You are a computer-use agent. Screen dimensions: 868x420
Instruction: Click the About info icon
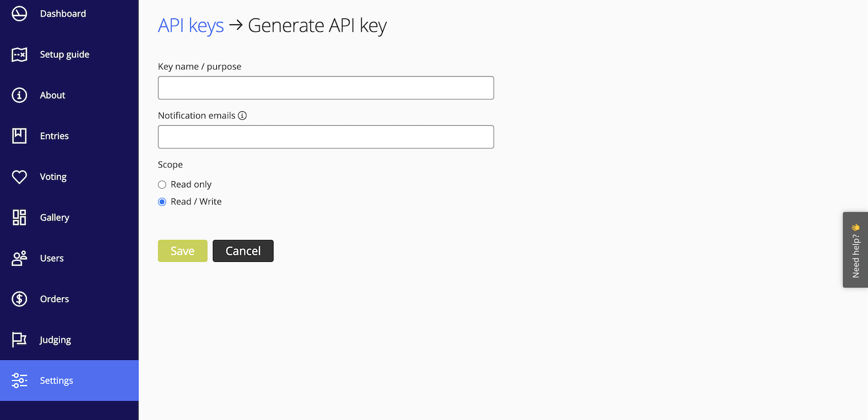(19, 95)
